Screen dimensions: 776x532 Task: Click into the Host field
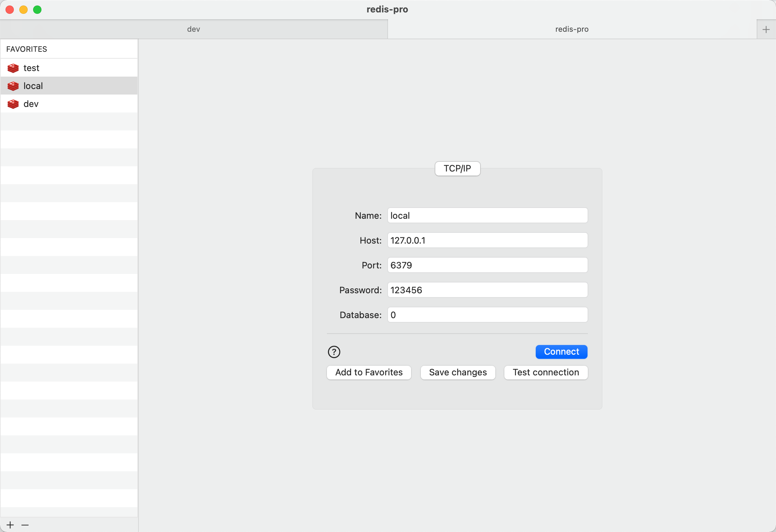click(487, 240)
